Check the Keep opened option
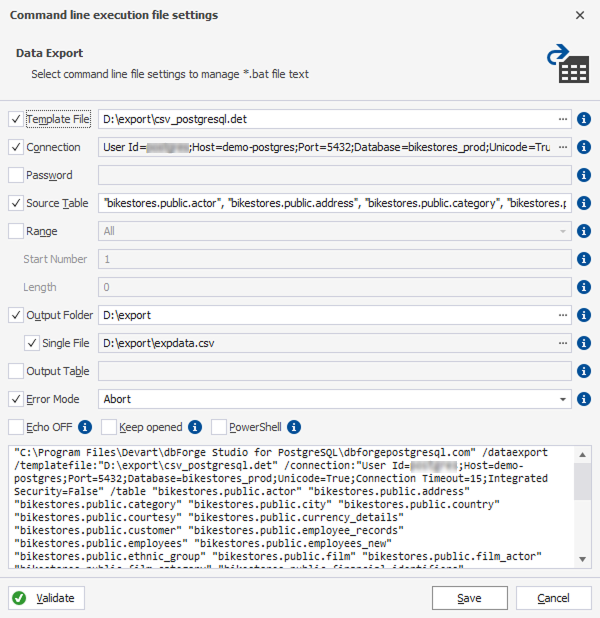Image resolution: width=600 pixels, height=618 pixels. (x=109, y=427)
